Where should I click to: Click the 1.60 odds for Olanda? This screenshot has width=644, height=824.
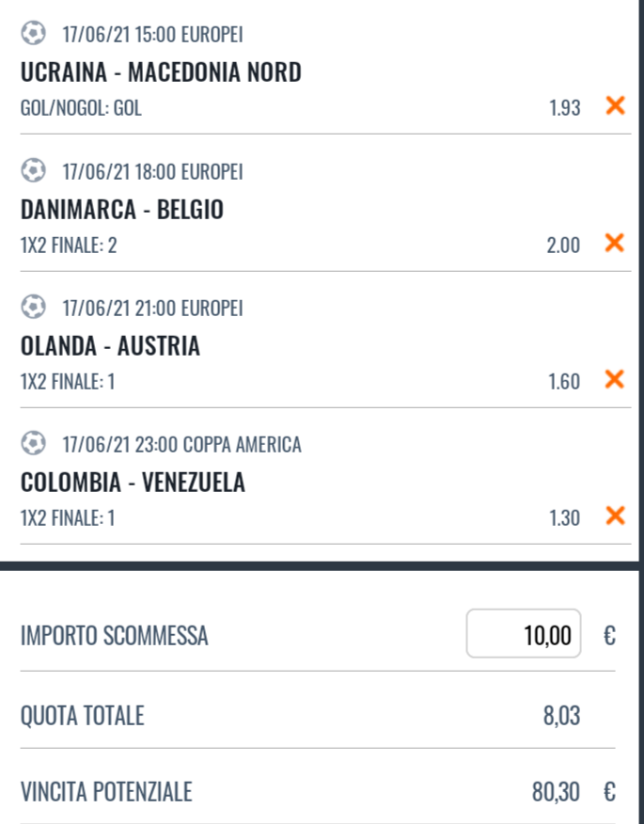(x=564, y=381)
